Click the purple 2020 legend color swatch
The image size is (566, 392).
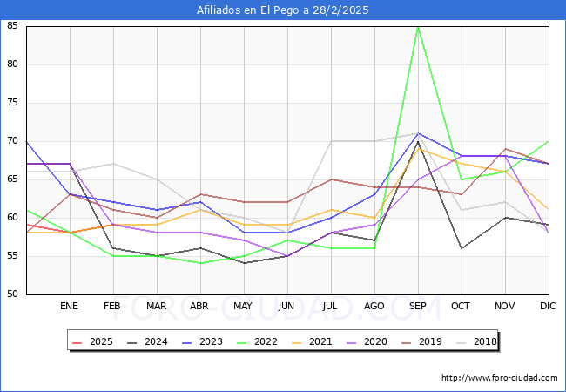(x=352, y=342)
